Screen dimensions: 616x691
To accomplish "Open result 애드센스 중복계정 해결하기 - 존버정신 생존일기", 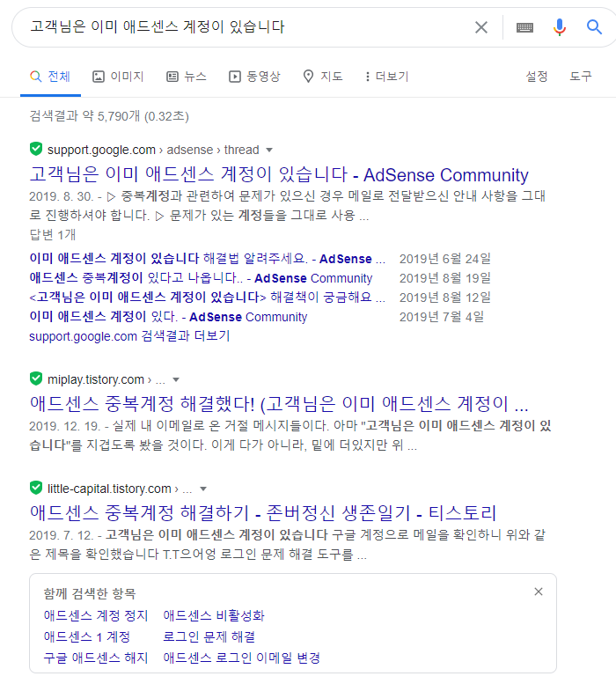I will click(263, 512).
